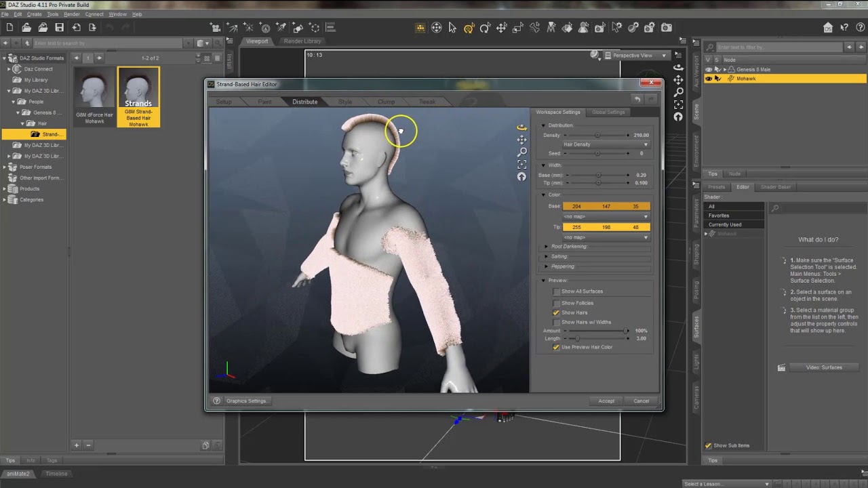Screen dimensions: 868x488
Task: Collapse the Preview section
Action: click(543, 281)
